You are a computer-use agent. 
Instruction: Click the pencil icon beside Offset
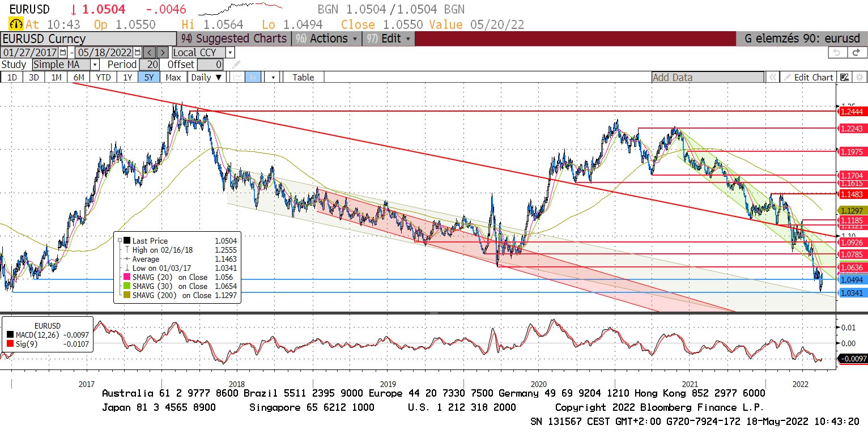pyautogui.click(x=236, y=65)
